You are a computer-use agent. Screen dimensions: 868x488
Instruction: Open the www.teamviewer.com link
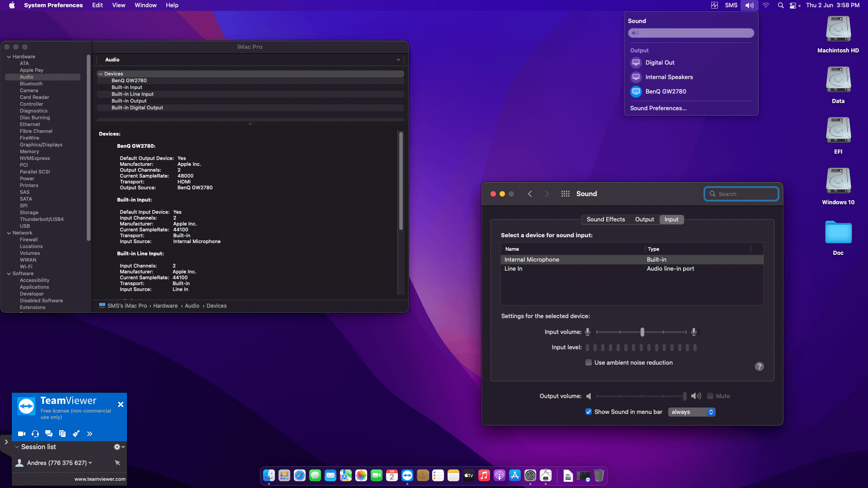[x=100, y=479]
